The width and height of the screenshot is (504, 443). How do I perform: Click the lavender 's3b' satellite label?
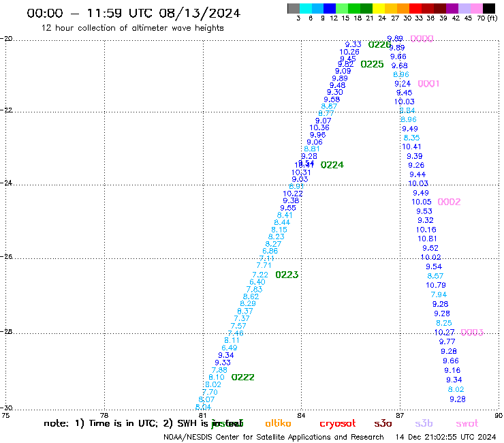point(424,423)
